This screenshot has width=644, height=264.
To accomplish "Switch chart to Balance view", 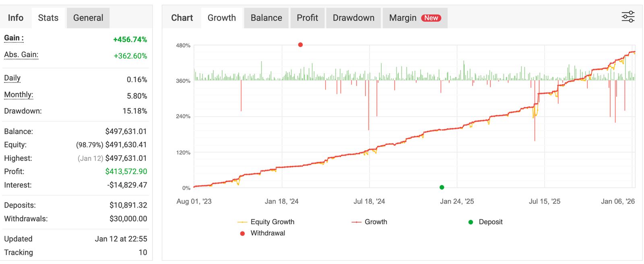I will click(x=266, y=18).
